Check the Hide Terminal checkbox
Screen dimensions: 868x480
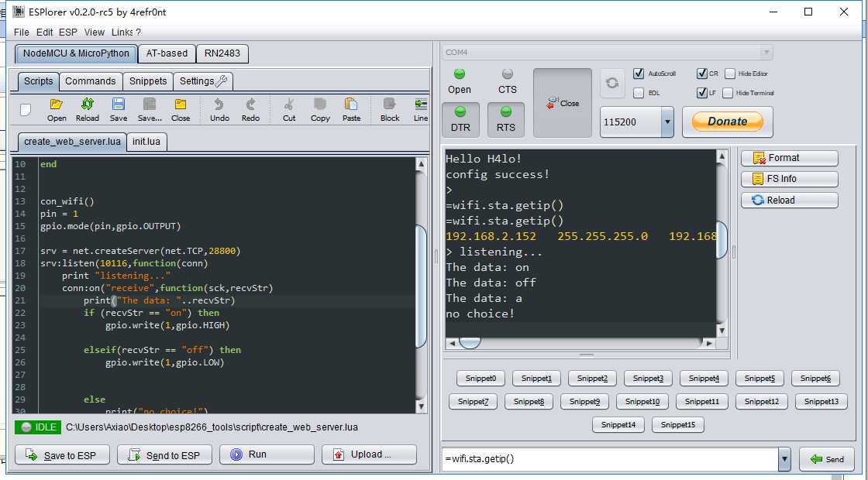(x=728, y=93)
